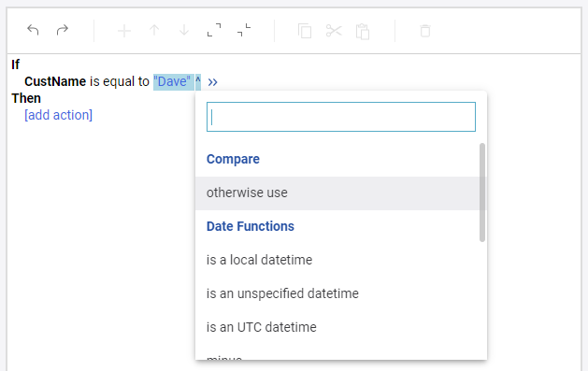
Task: Click the plus add icon in toolbar
Action: (x=124, y=30)
